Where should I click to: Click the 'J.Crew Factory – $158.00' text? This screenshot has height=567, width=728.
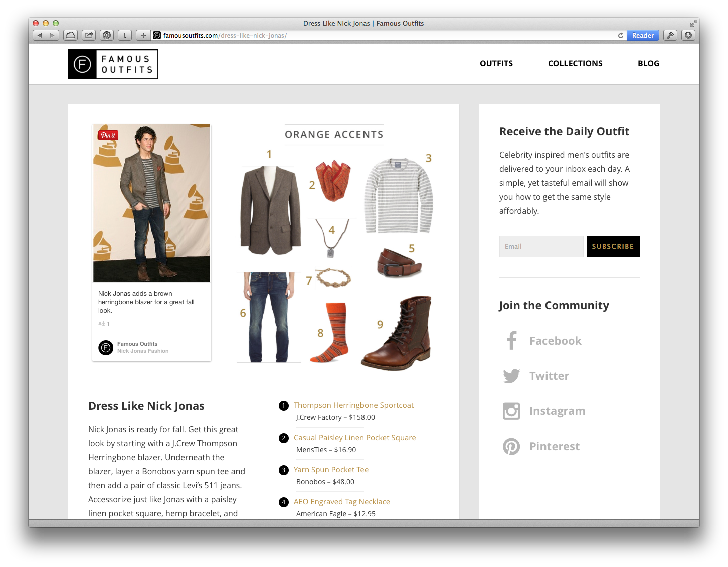(335, 417)
